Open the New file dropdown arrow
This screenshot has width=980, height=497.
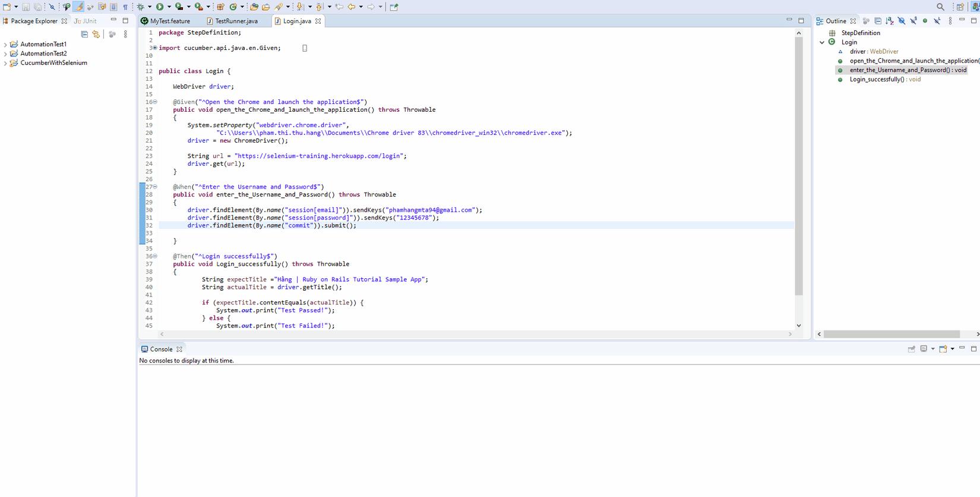coord(16,7)
